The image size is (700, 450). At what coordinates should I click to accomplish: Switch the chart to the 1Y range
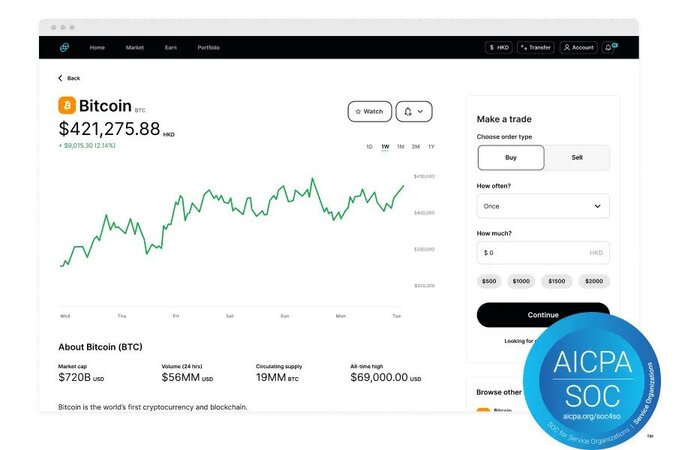431,147
